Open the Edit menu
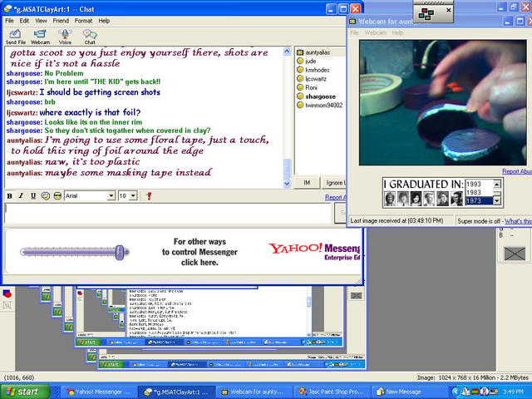532x399 pixels. [24, 21]
